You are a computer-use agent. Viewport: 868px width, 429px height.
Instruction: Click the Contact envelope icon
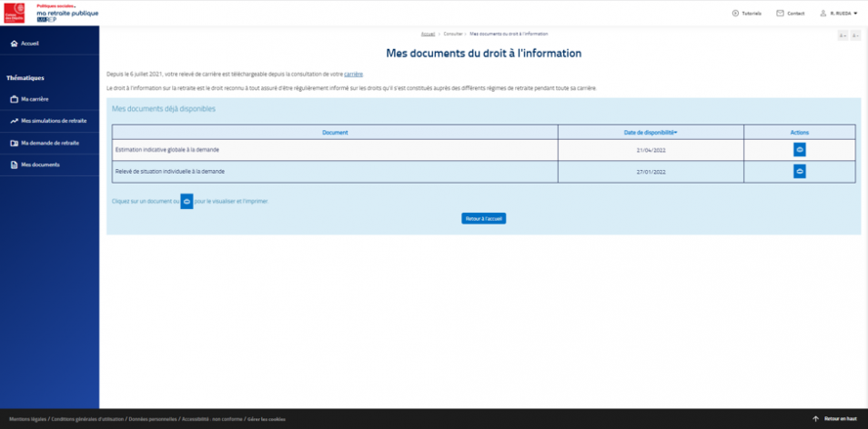click(x=780, y=14)
